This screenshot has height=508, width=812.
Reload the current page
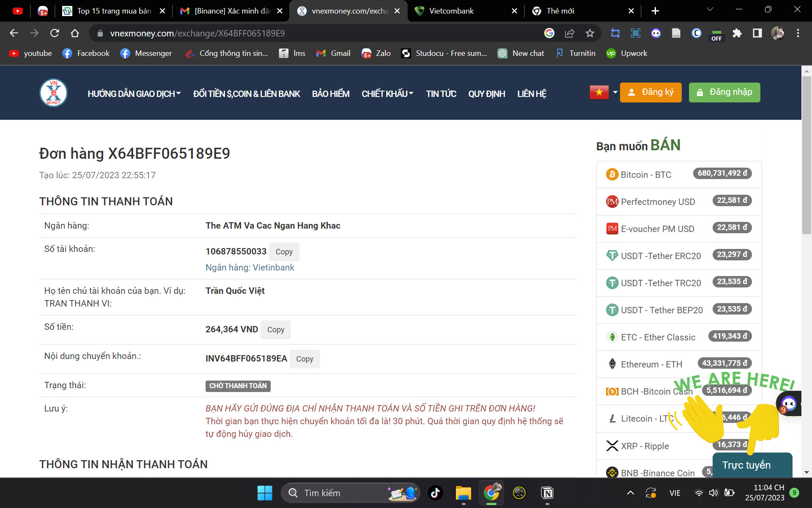click(55, 33)
